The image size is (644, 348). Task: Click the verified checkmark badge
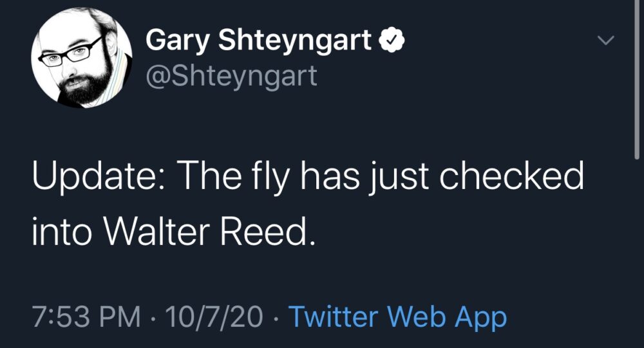click(x=391, y=42)
